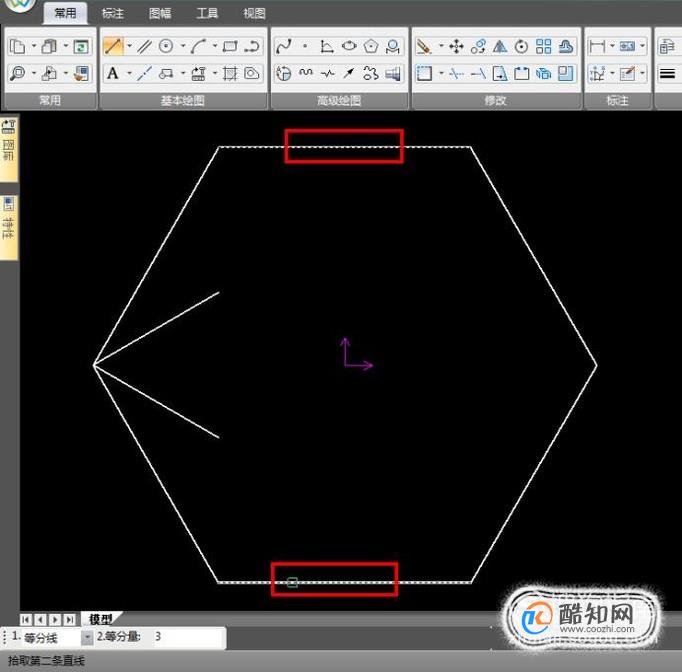
Task: Select the Text tool icon
Action: 113,73
